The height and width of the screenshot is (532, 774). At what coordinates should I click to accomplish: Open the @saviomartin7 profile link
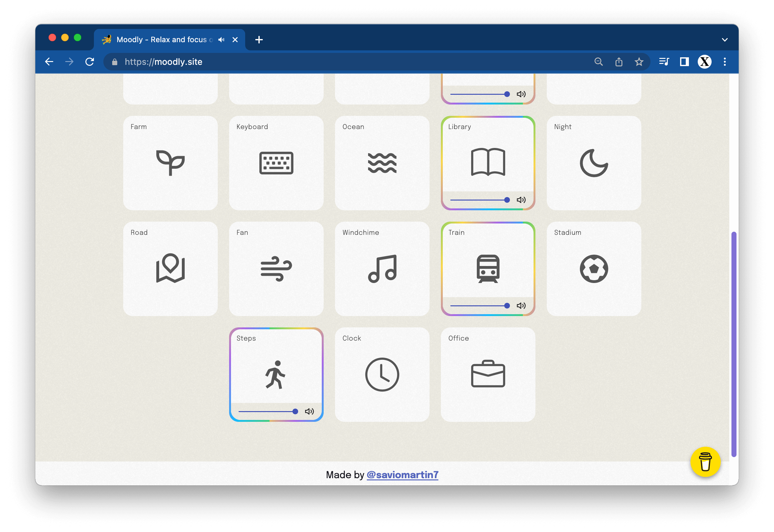402,475
